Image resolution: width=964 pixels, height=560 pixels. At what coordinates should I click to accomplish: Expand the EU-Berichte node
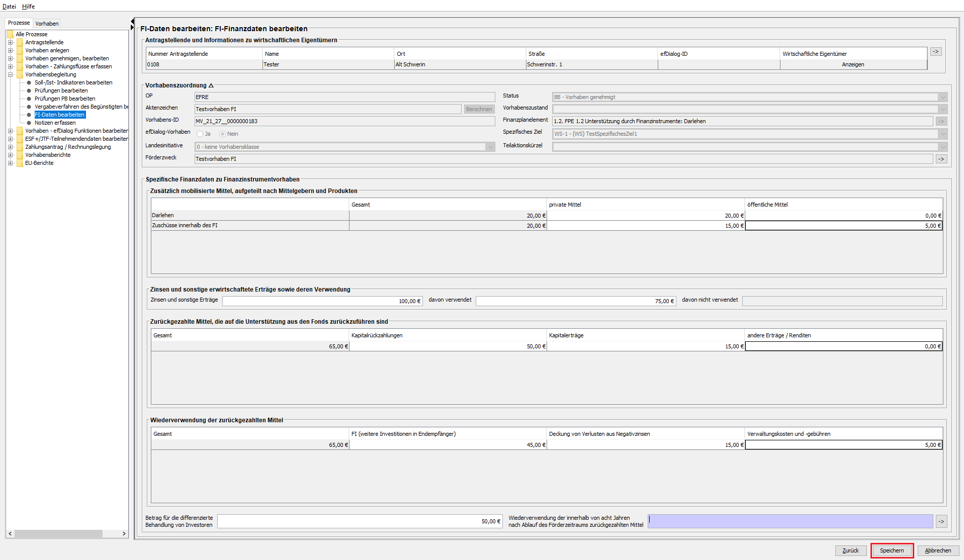[10, 163]
